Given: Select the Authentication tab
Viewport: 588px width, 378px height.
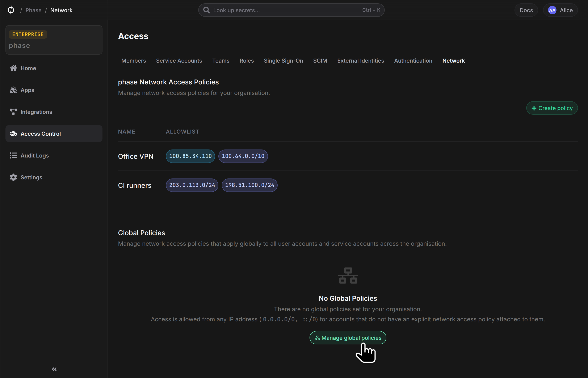Looking at the screenshot, I should pyautogui.click(x=413, y=61).
